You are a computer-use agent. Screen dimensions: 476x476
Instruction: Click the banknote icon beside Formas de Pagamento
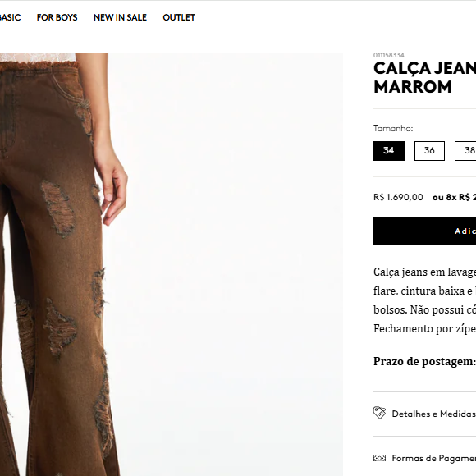[x=379, y=458]
